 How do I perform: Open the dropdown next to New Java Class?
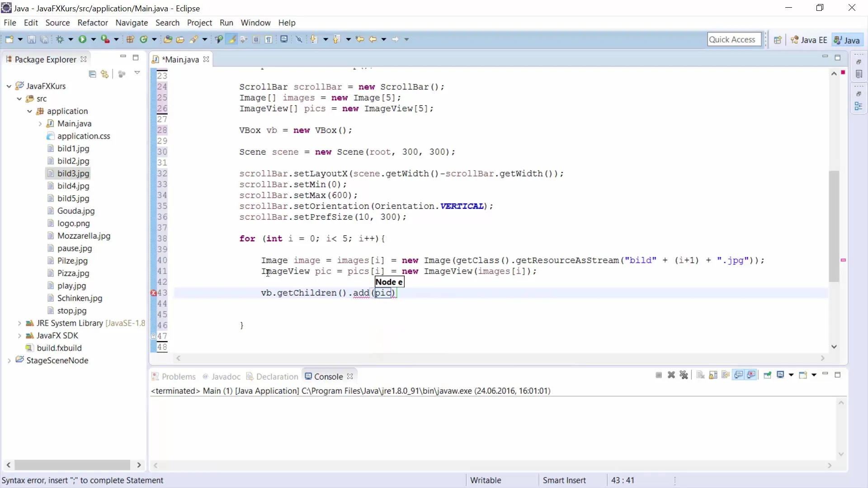coord(154,40)
